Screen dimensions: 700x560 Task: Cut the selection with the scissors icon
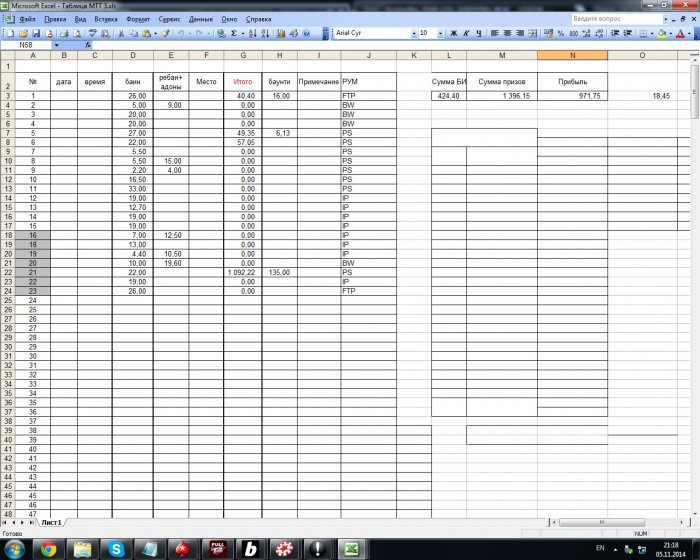click(x=121, y=33)
